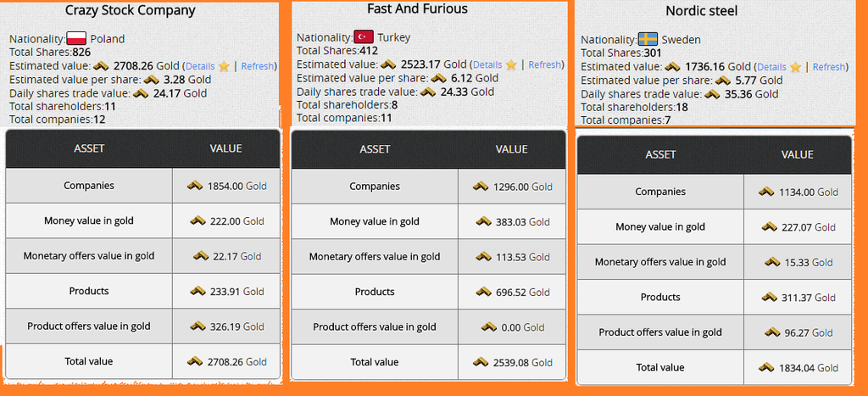Click VALUE column header in Nordic steel table
This screenshot has height=396, width=868.
click(797, 154)
